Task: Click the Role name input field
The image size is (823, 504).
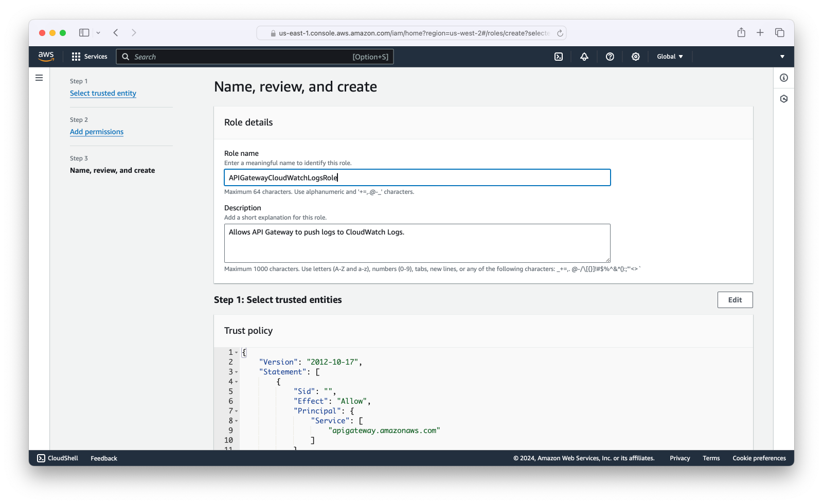Action: tap(417, 177)
